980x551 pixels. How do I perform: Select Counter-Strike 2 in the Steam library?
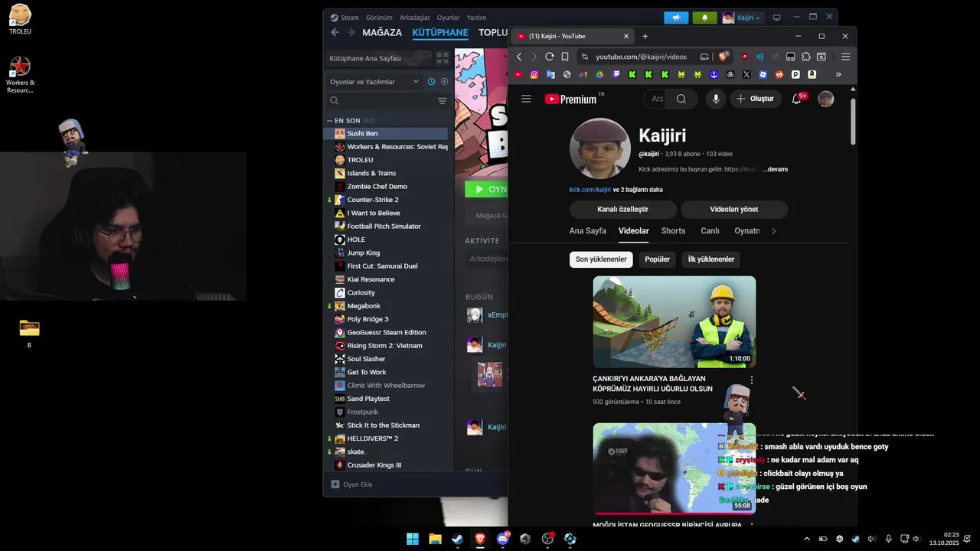coord(373,200)
